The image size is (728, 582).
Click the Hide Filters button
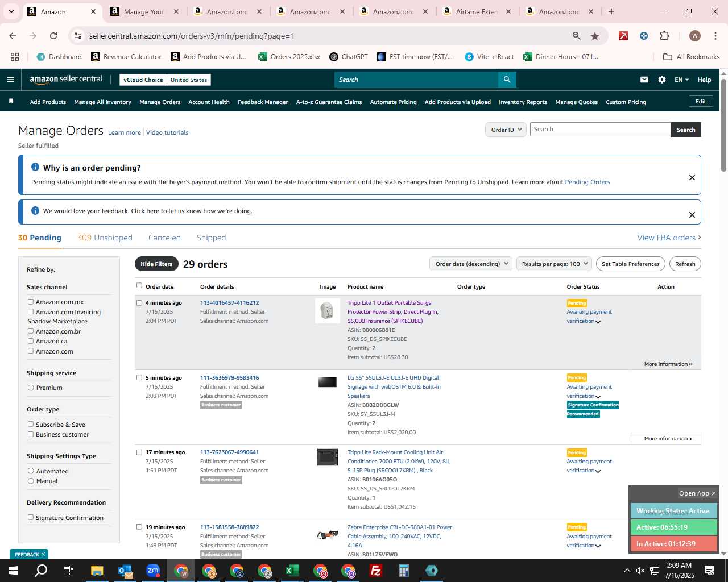pos(156,264)
